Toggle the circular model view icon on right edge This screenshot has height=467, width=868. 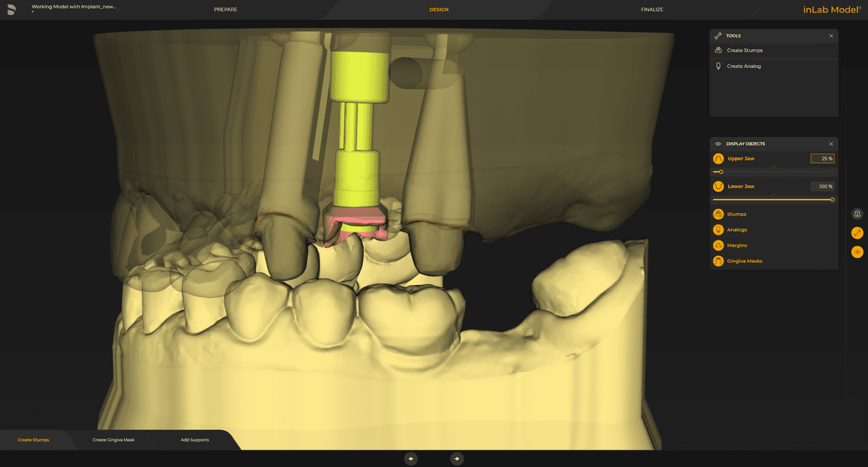tap(856, 213)
